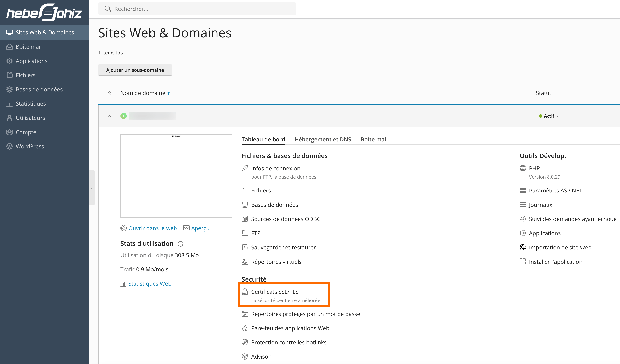The width and height of the screenshot is (620, 364).
Task: Click the FTP icon
Action: pyautogui.click(x=245, y=233)
